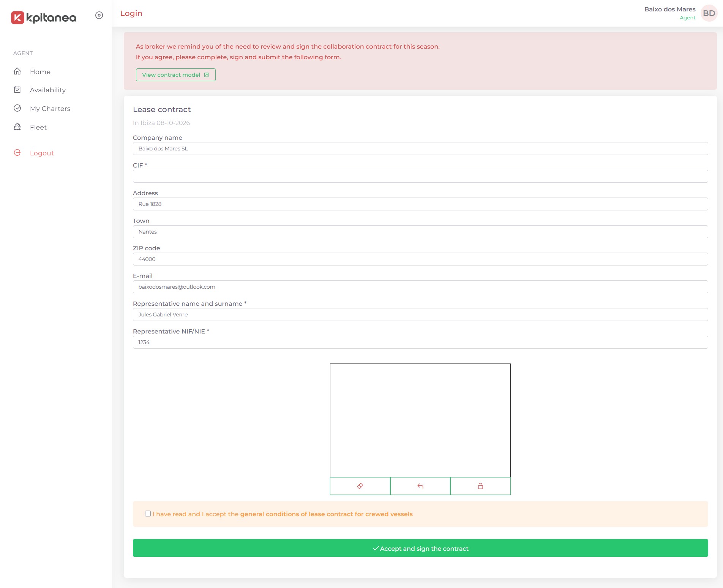Open general conditions of lease contract link
The width and height of the screenshot is (723, 588).
(326, 514)
